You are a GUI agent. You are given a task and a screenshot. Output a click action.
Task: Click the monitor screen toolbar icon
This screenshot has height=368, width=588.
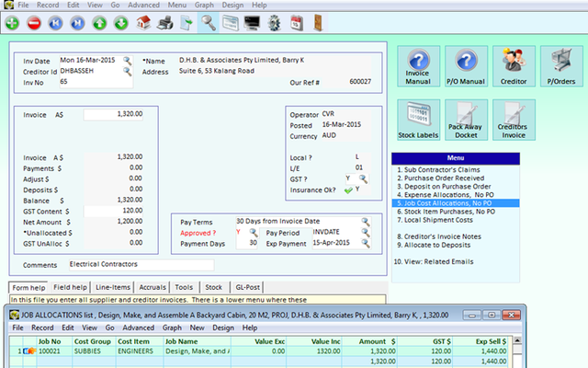[x=252, y=23]
